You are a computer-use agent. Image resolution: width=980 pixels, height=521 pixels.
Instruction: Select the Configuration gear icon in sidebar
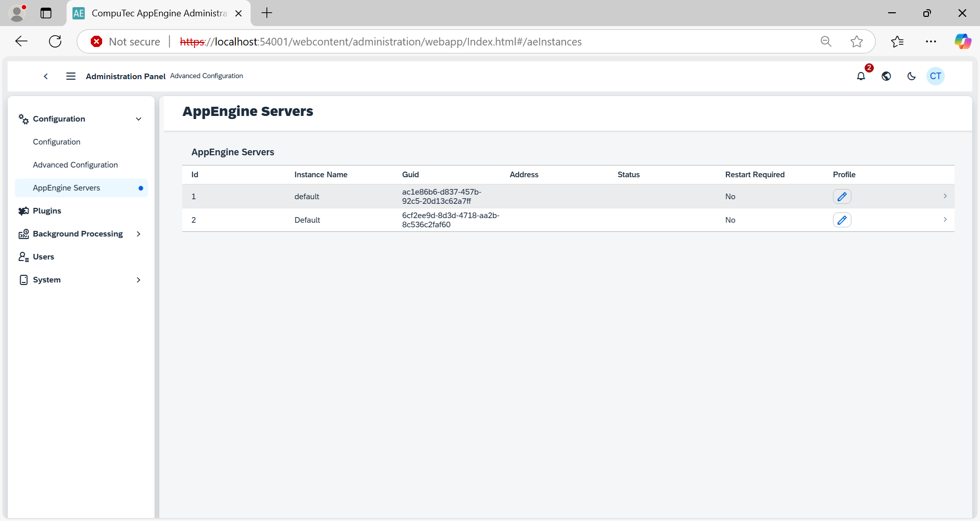pos(23,119)
